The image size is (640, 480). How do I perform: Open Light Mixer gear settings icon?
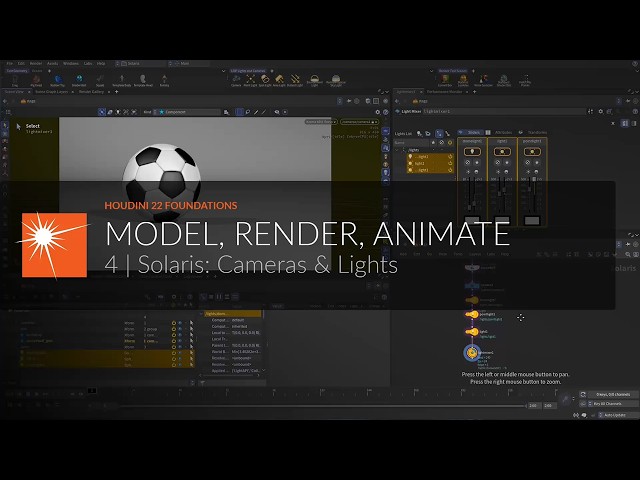(600, 111)
